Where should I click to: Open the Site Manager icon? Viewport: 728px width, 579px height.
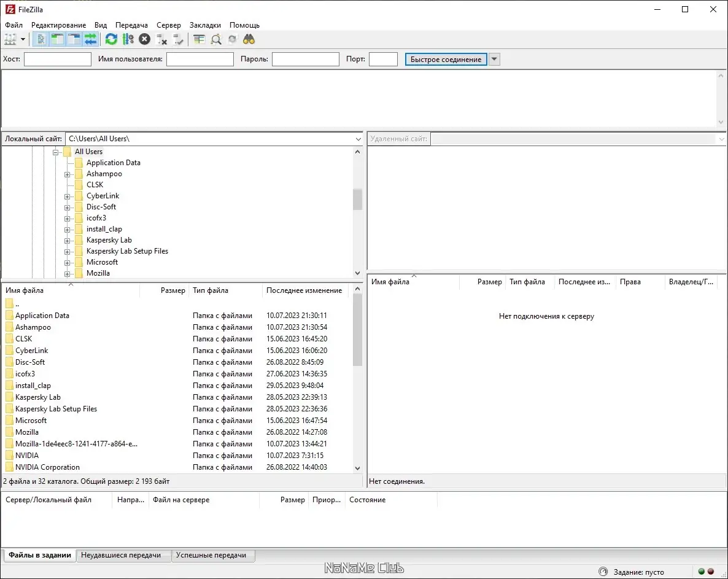10,39
